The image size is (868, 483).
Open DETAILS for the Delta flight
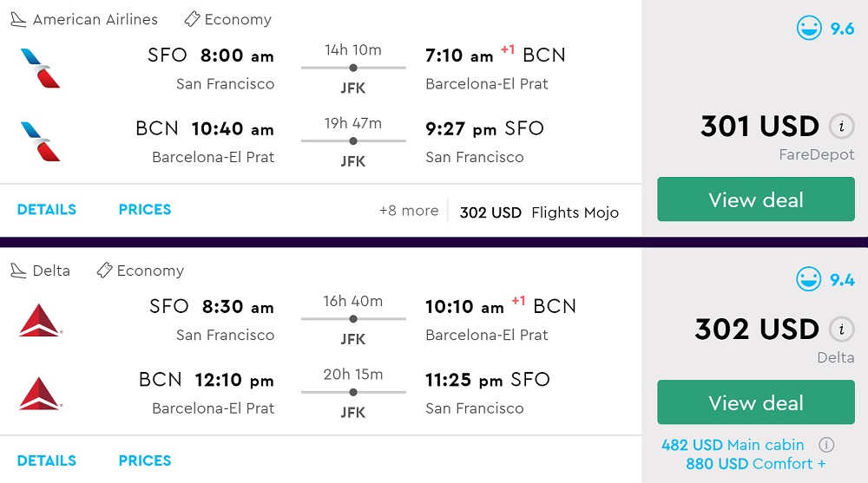pyautogui.click(x=47, y=460)
